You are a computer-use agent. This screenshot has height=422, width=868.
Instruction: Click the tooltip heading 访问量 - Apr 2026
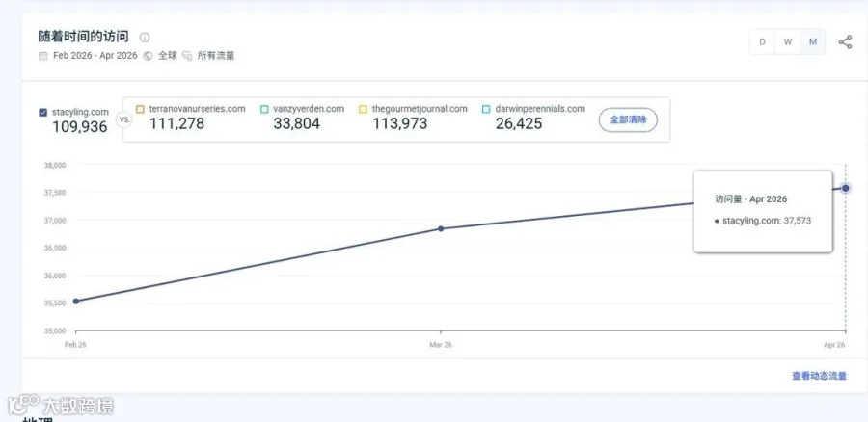[x=750, y=199]
